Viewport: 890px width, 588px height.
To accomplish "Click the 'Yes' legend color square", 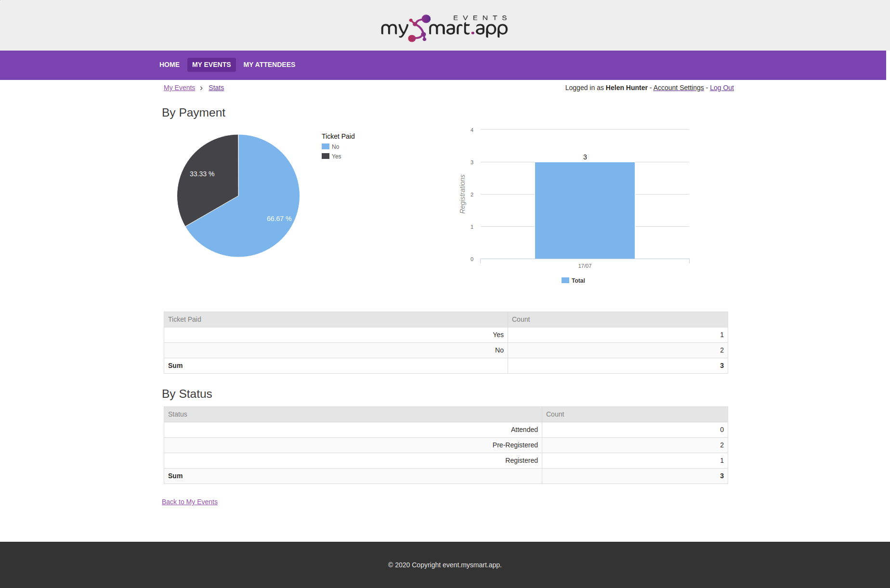I will click(x=325, y=156).
